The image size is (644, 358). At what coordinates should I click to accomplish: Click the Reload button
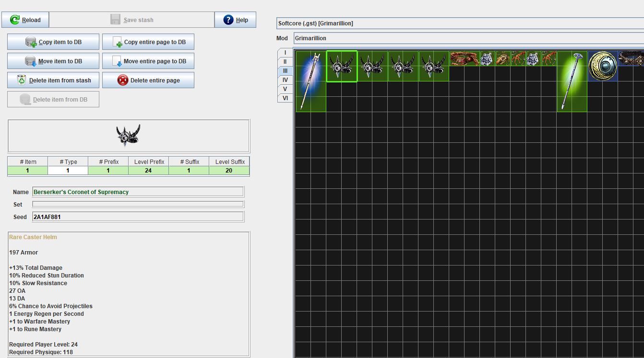(25, 20)
